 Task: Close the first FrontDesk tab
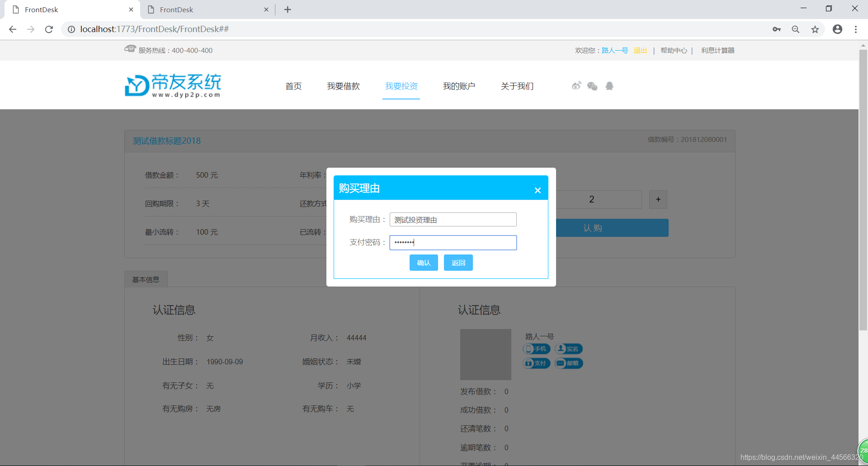tap(131, 9)
